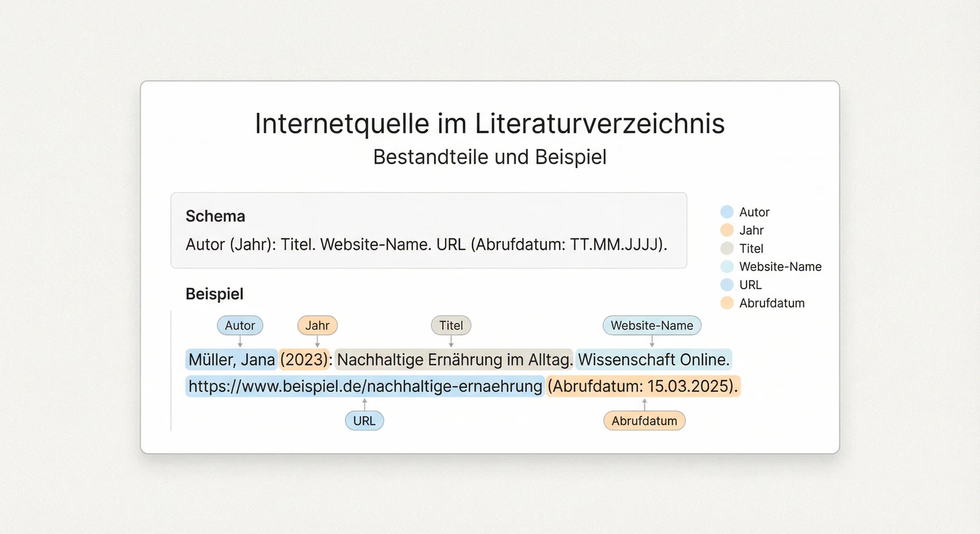Screen dimensions: 980x534
Task: Click the light blue Website-Name legend dot
Action: coord(727,266)
